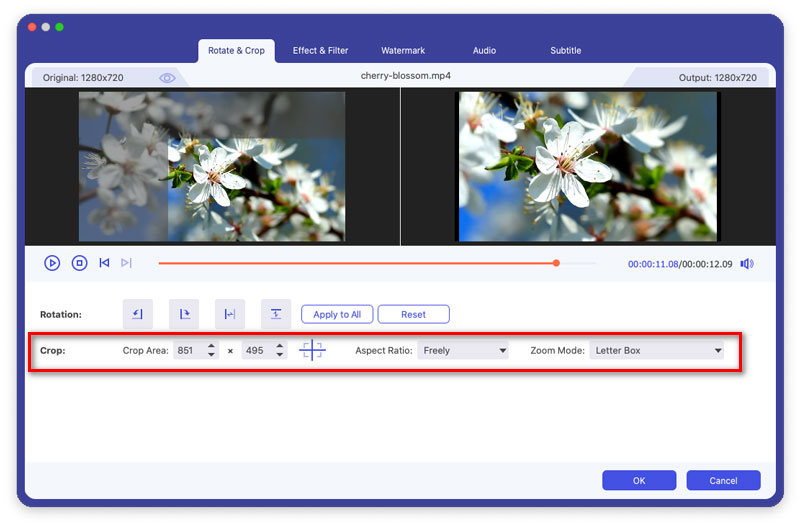
Task: Flip video vertically
Action: pyautogui.click(x=276, y=314)
